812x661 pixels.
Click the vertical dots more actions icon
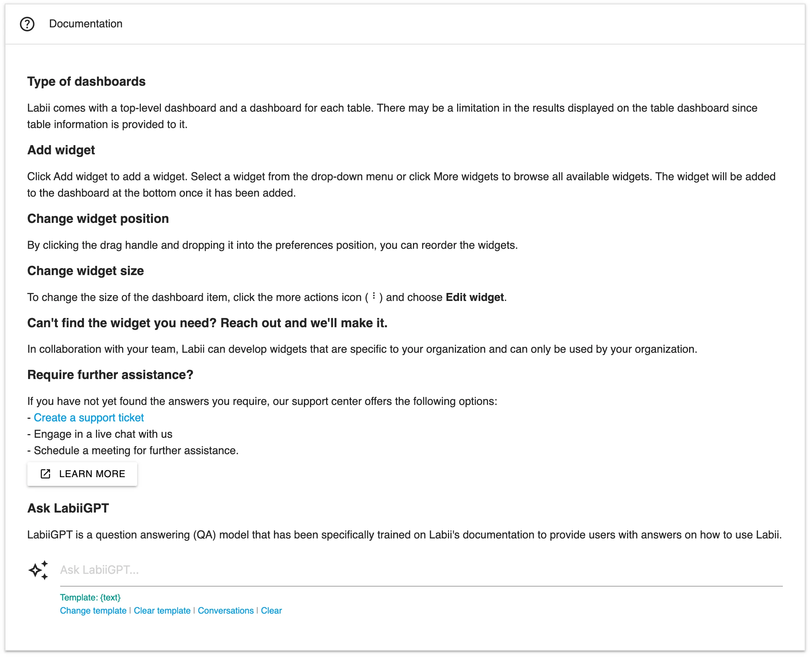point(374,296)
